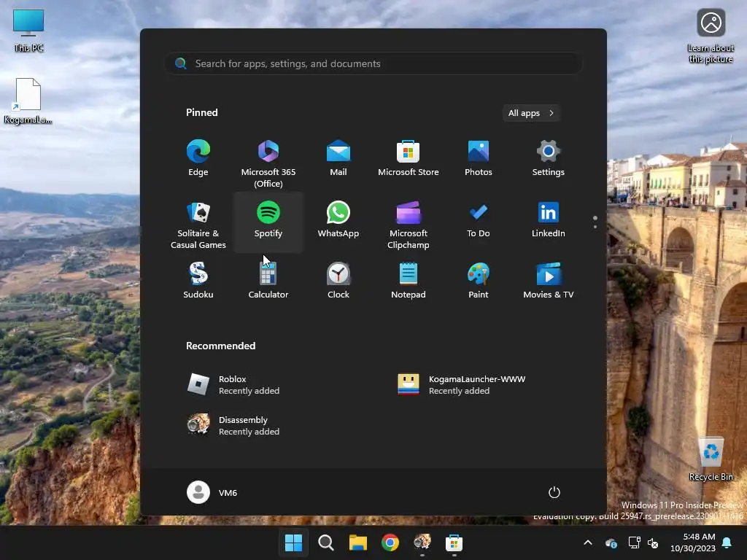Open the Clock app

(x=338, y=282)
